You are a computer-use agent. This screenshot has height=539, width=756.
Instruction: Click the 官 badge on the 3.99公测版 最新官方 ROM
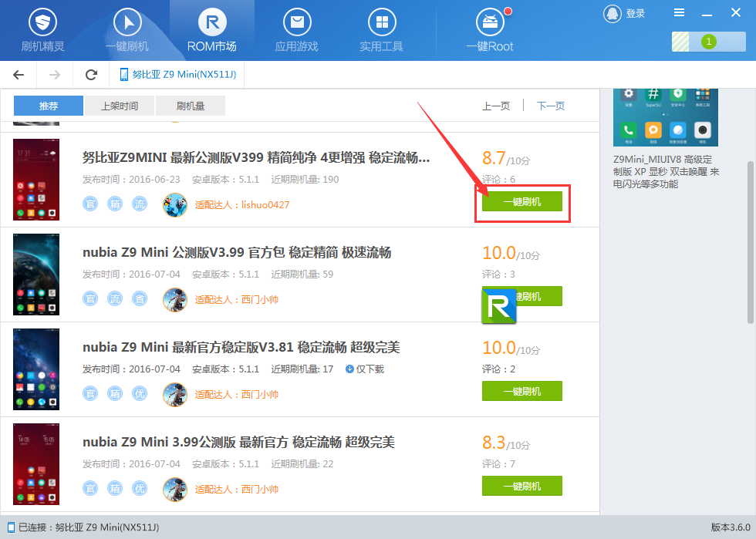90,489
